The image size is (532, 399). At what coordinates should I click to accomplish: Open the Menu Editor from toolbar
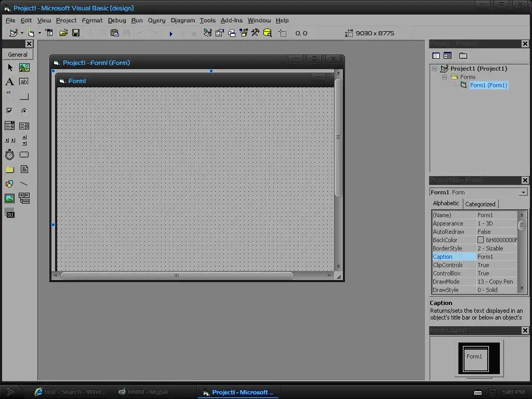49,33
